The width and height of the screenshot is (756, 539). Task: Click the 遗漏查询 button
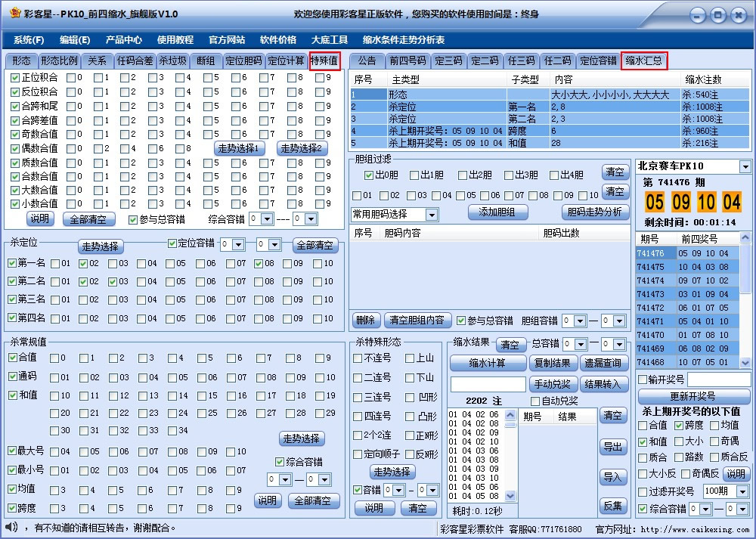tap(604, 364)
